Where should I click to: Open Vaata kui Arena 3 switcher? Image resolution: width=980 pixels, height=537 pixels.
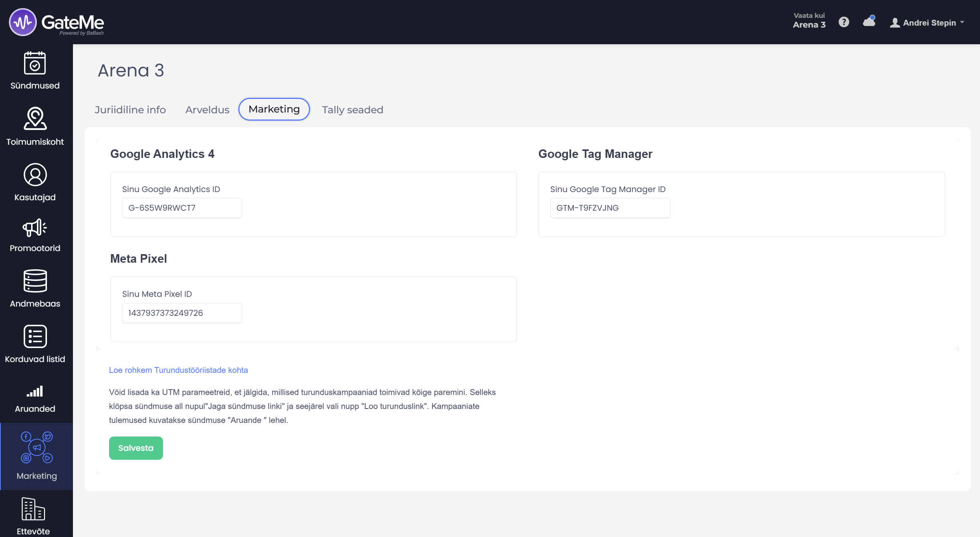point(809,21)
